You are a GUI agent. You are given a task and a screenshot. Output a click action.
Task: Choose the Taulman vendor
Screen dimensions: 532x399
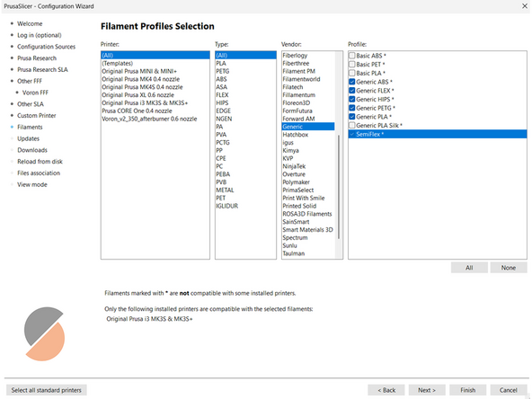tap(308, 253)
